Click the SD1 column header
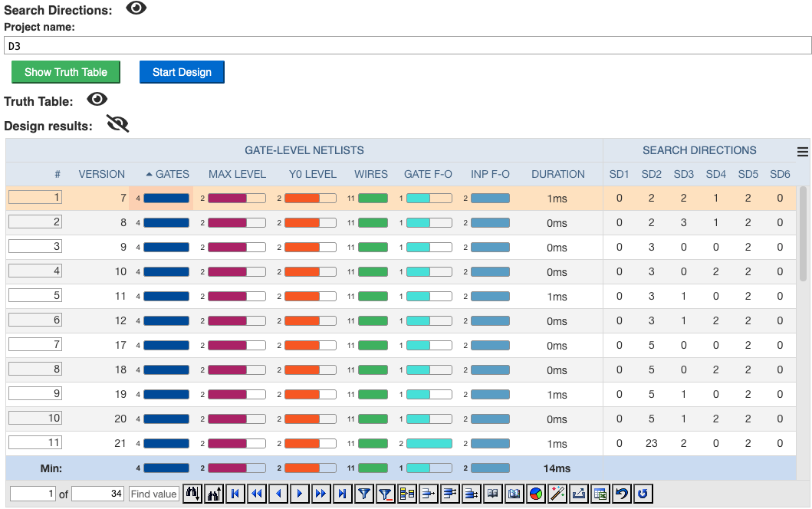The image size is (812, 509). (619, 175)
